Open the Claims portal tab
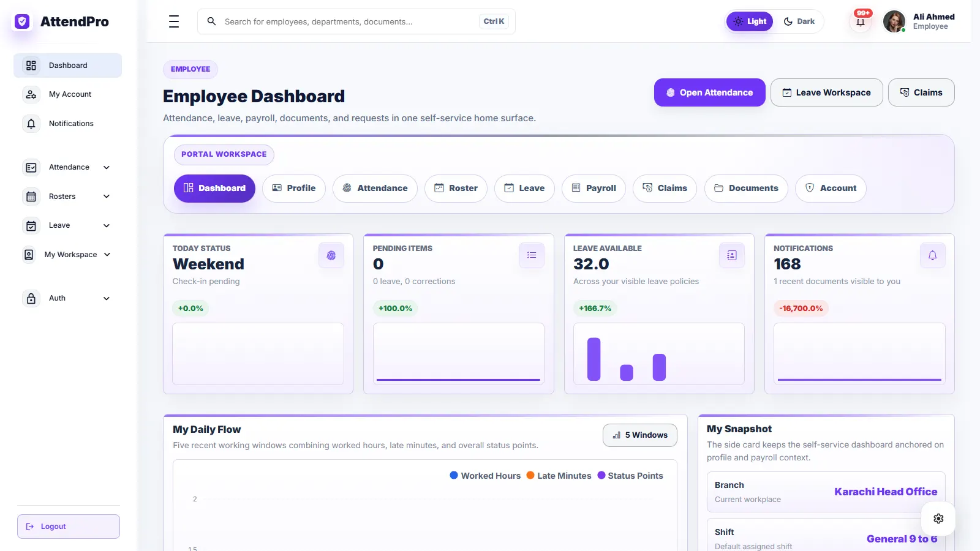980x551 pixels. [x=665, y=189]
